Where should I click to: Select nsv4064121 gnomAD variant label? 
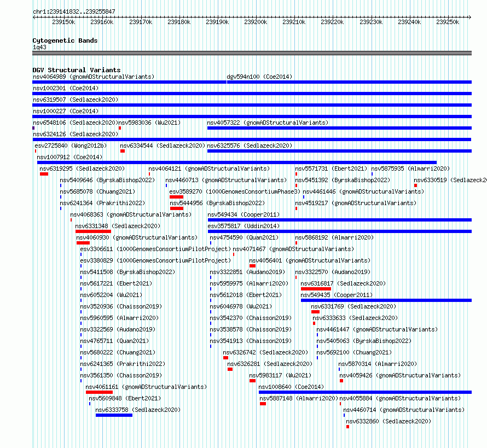click(209, 168)
